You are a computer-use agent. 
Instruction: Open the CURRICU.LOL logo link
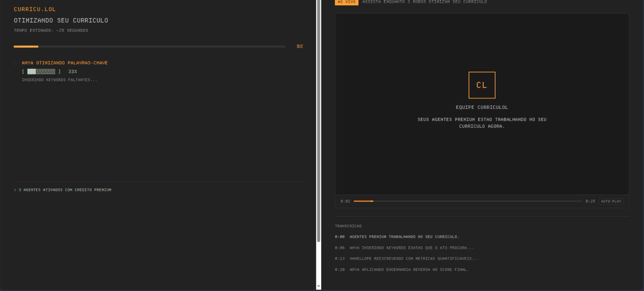[x=35, y=9]
